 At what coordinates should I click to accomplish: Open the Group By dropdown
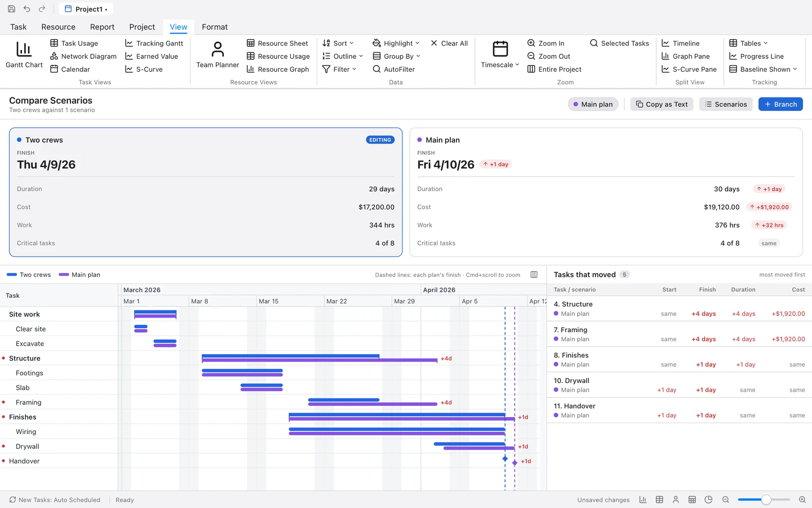396,56
